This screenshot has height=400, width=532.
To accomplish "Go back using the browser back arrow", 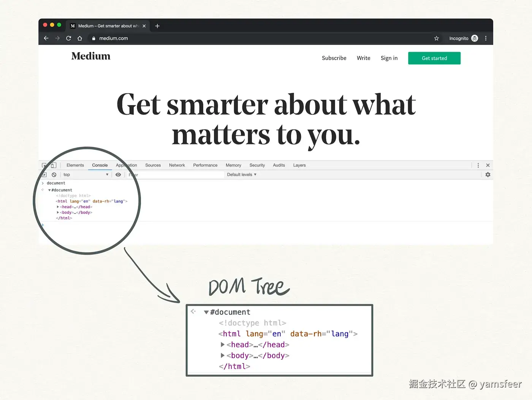I will click(x=46, y=38).
